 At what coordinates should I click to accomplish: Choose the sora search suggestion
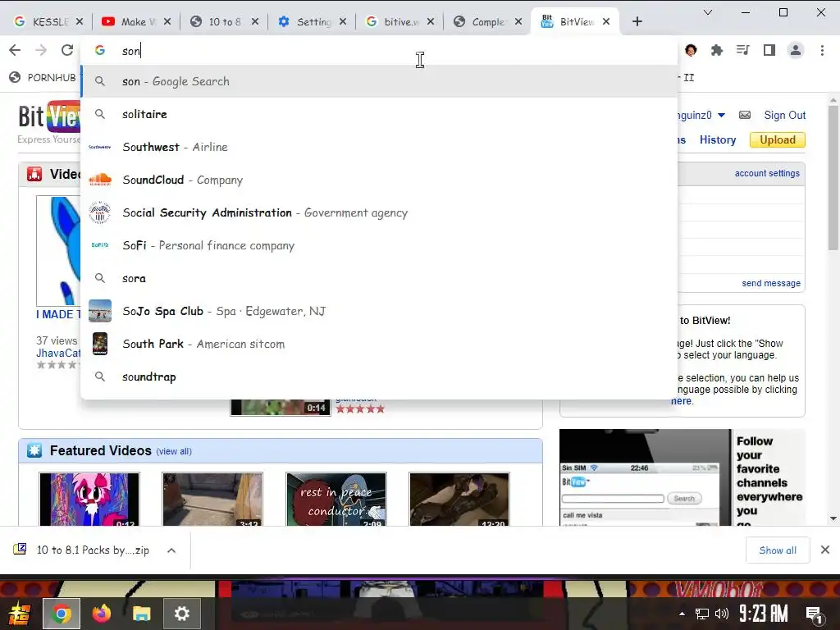point(379,278)
